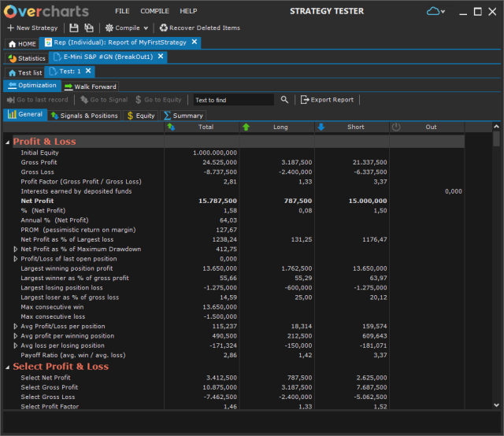Open the FILE menu
Screen dimensions: 504x436
122,11
